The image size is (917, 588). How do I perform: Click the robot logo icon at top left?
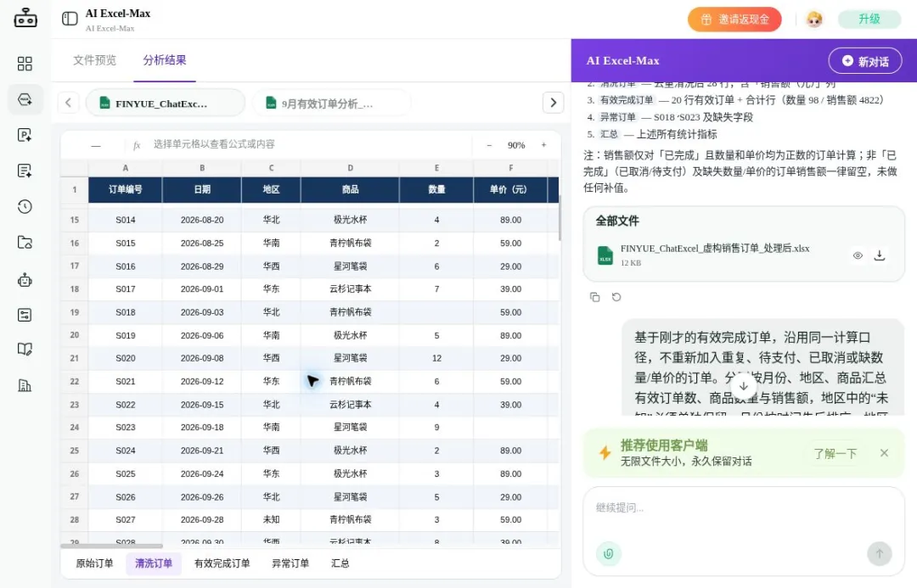pos(25,18)
